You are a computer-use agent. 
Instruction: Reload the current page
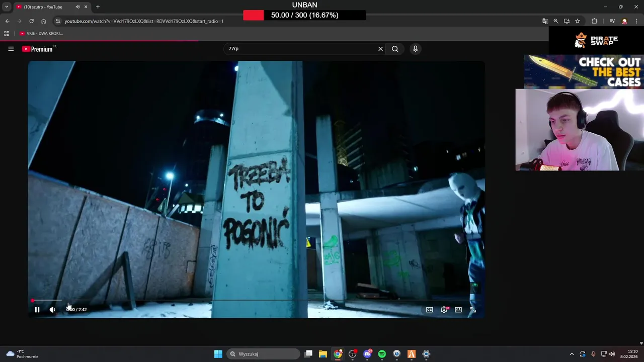[31, 21]
